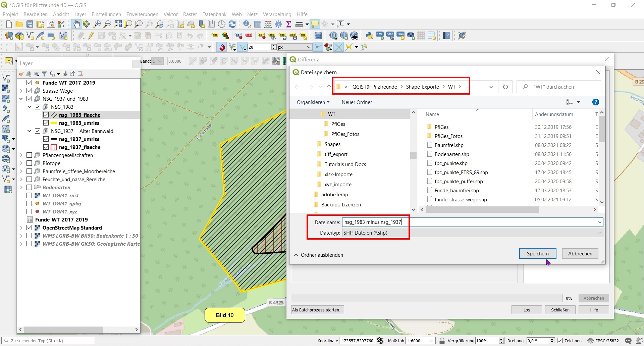Open the Verarbeitung menu

[x=277, y=14]
